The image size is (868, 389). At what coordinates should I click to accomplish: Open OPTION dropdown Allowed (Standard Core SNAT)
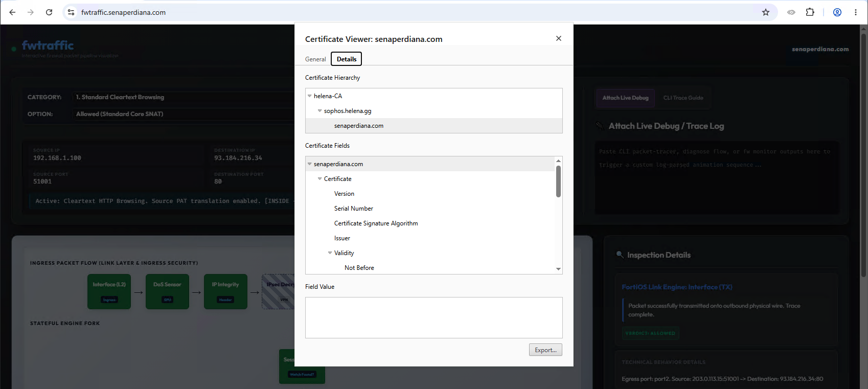184,114
